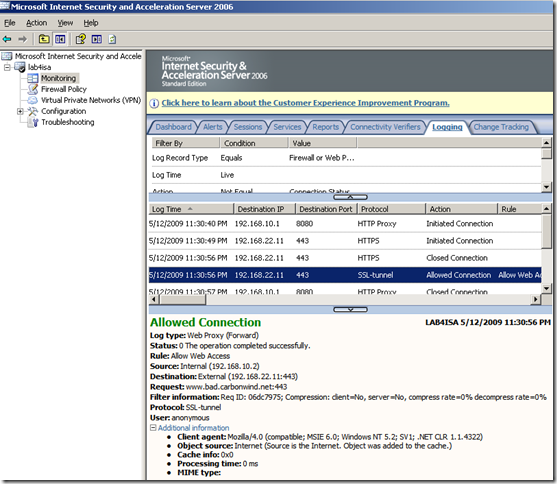Viewport: 557px width, 484px height.
Task: Collapse the Additional information section
Action: [153, 427]
